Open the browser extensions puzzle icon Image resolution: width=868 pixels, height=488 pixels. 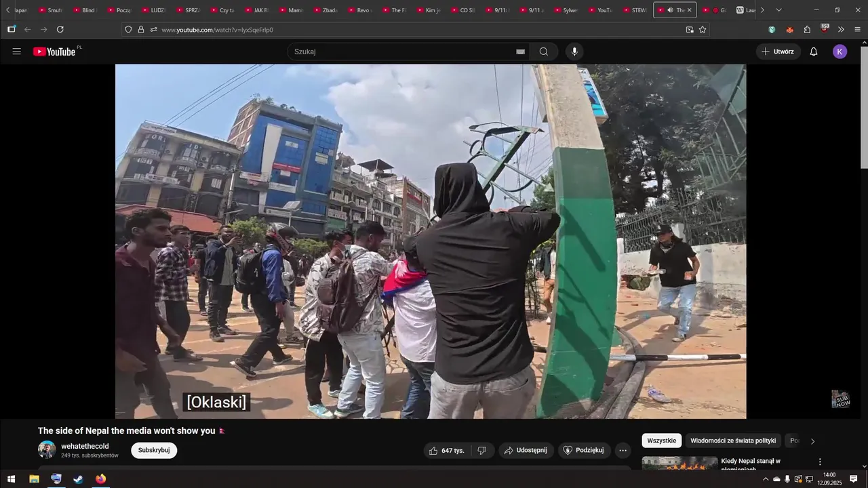pyautogui.click(x=807, y=29)
